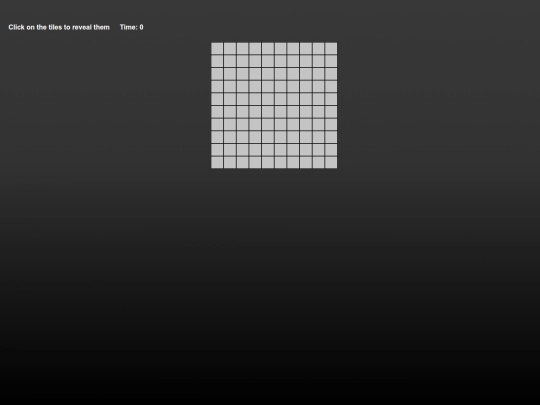This screenshot has width=540, height=405.
Task: Reveal tile in row 3, column 4
Action: pyautogui.click(x=255, y=74)
